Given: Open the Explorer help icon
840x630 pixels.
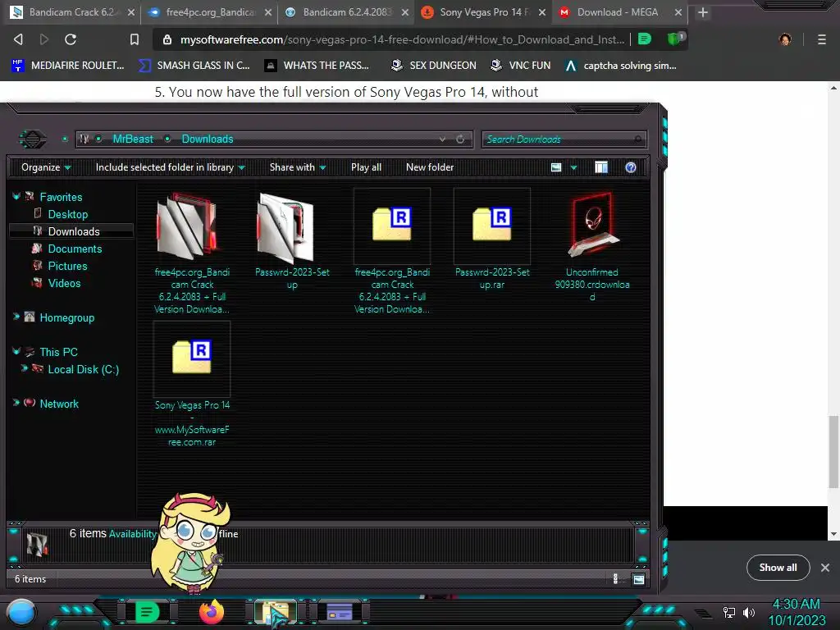Looking at the screenshot, I should pyautogui.click(x=631, y=167).
